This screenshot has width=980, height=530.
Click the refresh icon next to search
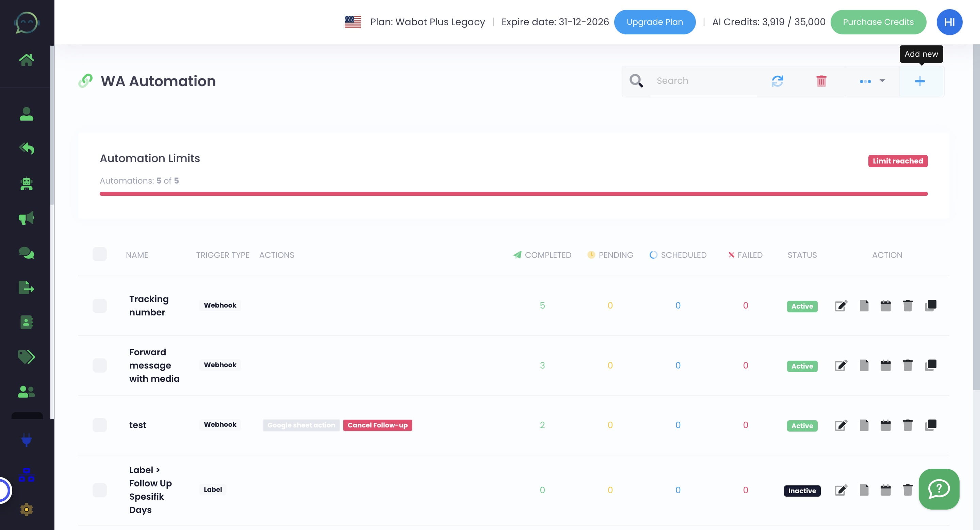pyautogui.click(x=777, y=81)
